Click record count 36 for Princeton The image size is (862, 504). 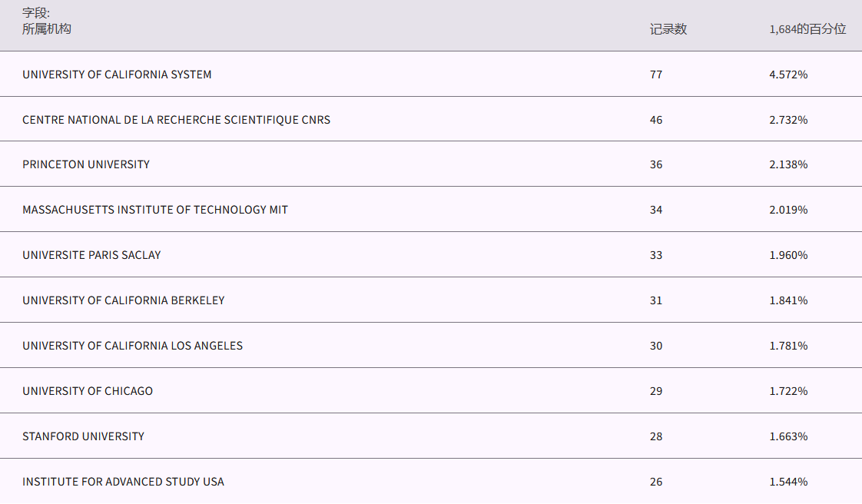656,164
